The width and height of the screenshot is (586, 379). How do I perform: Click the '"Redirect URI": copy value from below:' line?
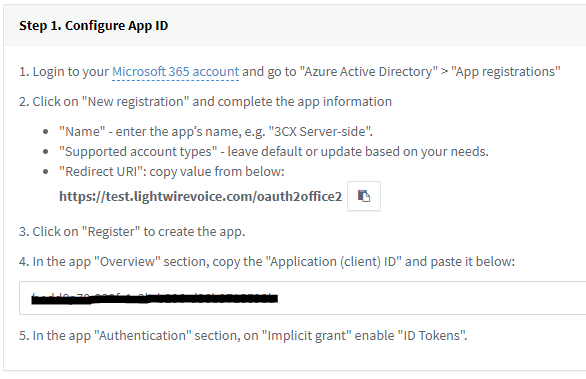pos(172,172)
